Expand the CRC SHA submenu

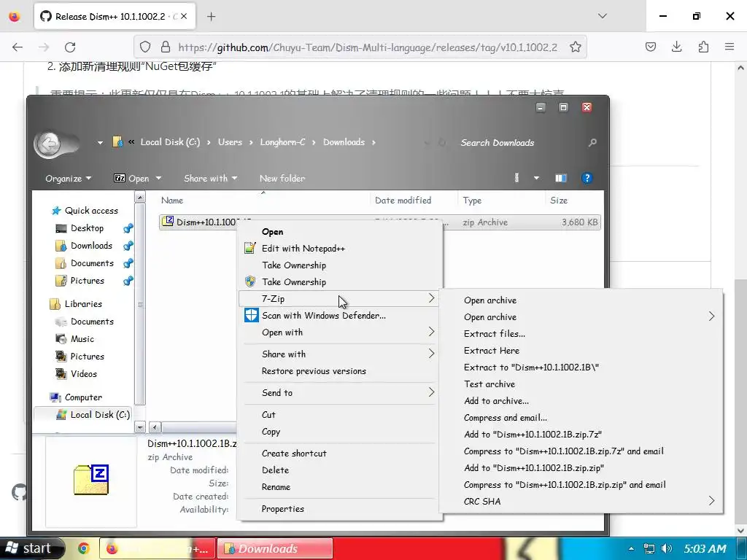pyautogui.click(x=581, y=502)
